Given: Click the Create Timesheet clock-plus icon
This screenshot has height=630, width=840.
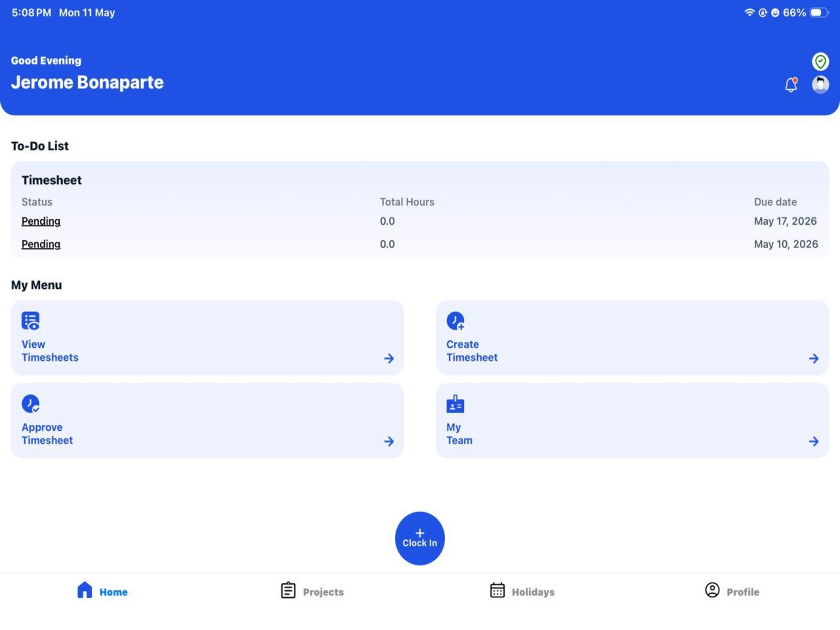Looking at the screenshot, I should pyautogui.click(x=455, y=321).
